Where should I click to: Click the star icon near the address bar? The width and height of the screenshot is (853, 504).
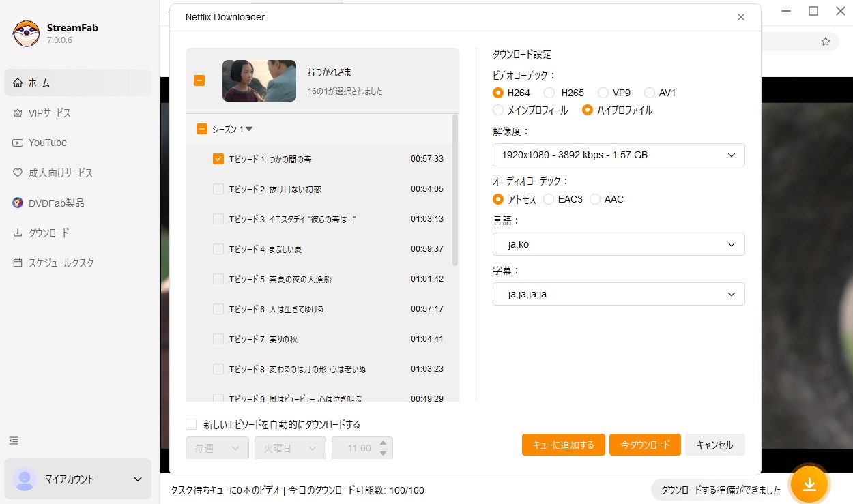coord(826,41)
